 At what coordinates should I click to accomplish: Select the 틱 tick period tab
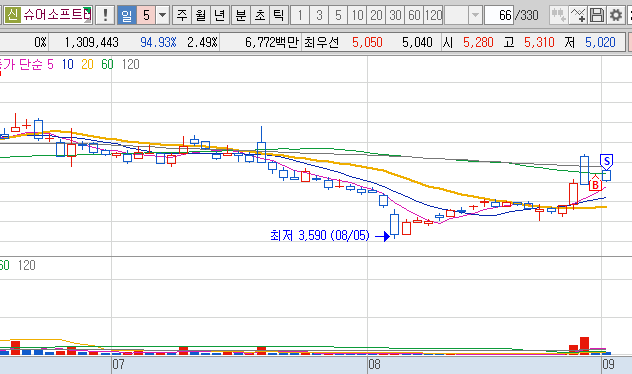tap(279, 15)
